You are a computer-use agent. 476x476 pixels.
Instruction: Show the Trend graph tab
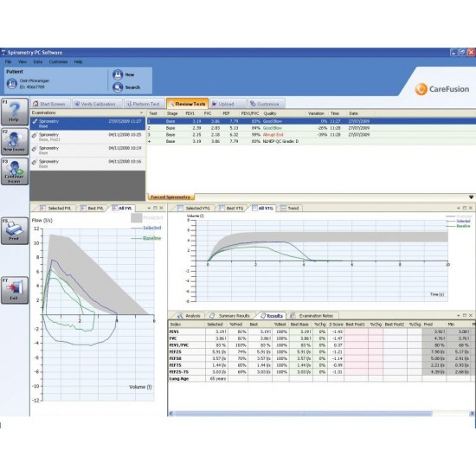(x=290, y=209)
